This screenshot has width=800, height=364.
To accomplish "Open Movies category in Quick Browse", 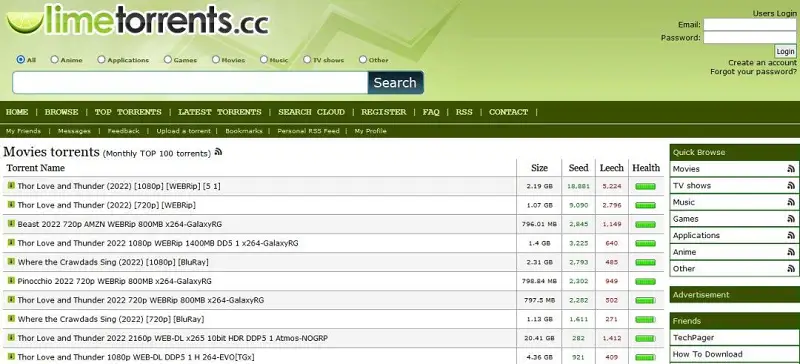I will [x=686, y=169].
